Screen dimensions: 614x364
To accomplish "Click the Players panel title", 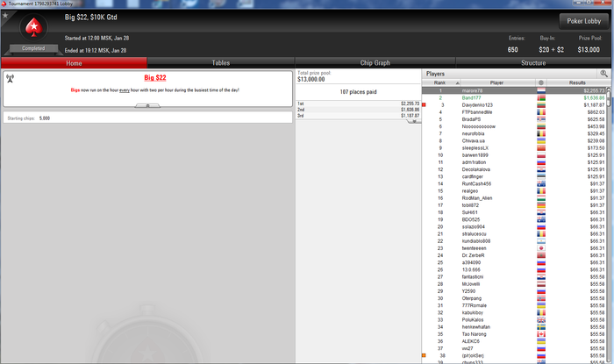I will coord(435,74).
